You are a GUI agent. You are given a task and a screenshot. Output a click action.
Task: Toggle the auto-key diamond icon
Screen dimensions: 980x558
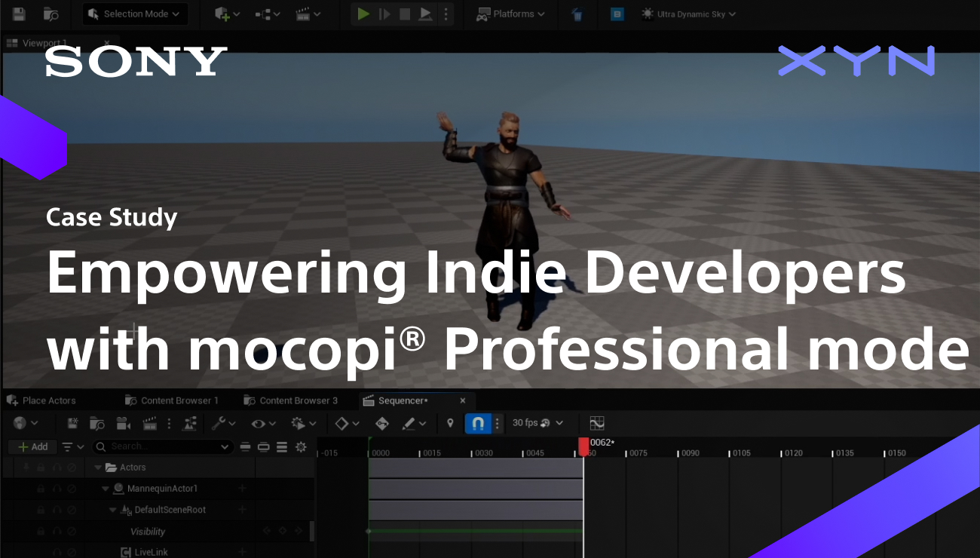coord(381,423)
